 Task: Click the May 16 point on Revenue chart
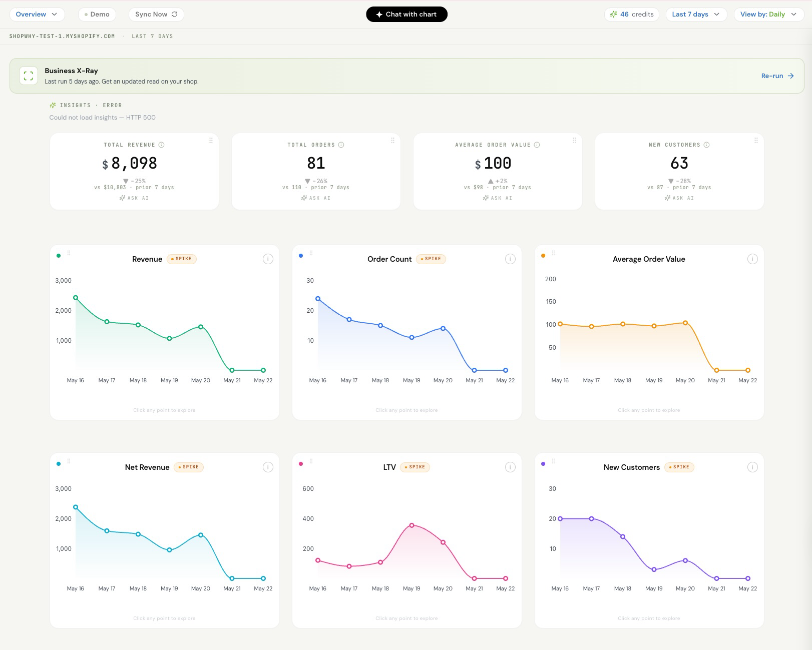76,298
